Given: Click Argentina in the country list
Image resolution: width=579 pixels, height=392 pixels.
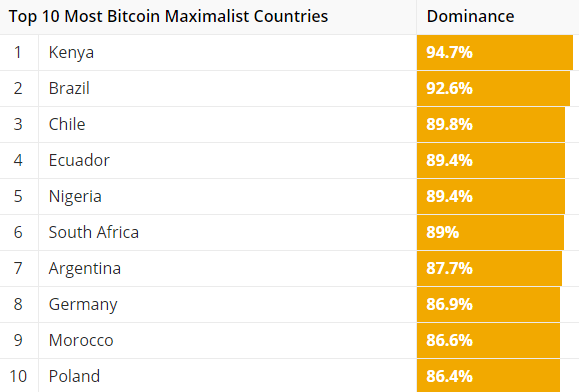Looking at the screenshot, I should coord(85,268).
